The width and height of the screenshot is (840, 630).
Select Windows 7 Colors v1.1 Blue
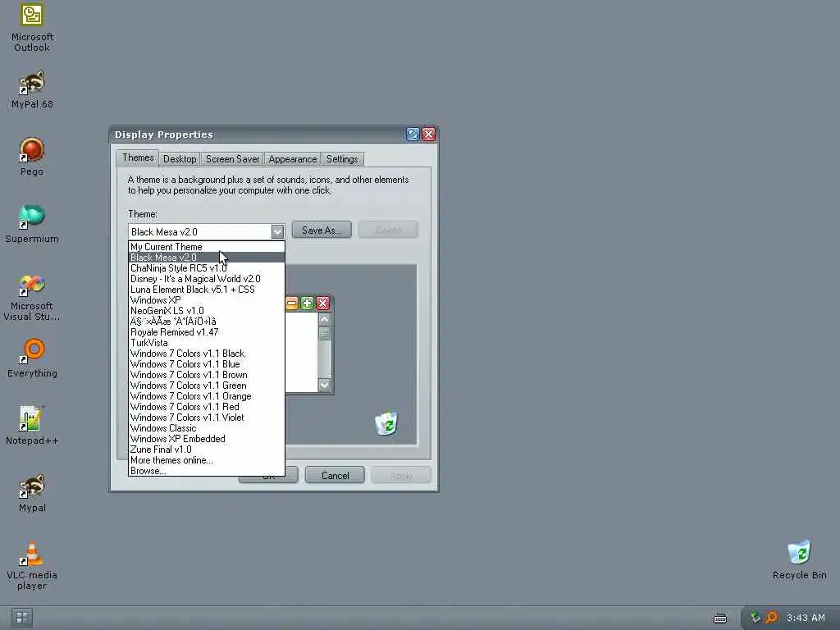pyautogui.click(x=207, y=364)
